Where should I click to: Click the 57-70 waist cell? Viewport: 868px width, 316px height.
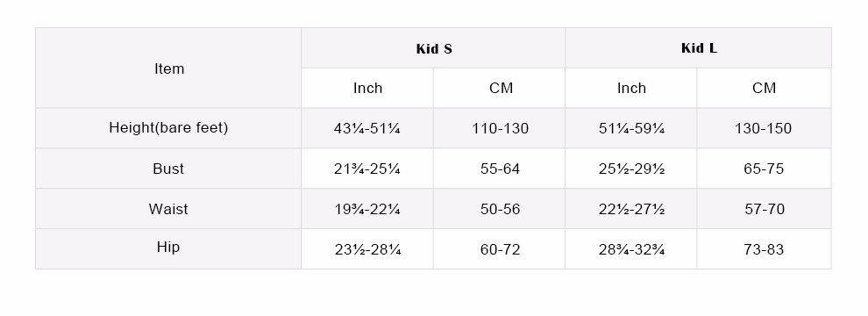(764, 209)
